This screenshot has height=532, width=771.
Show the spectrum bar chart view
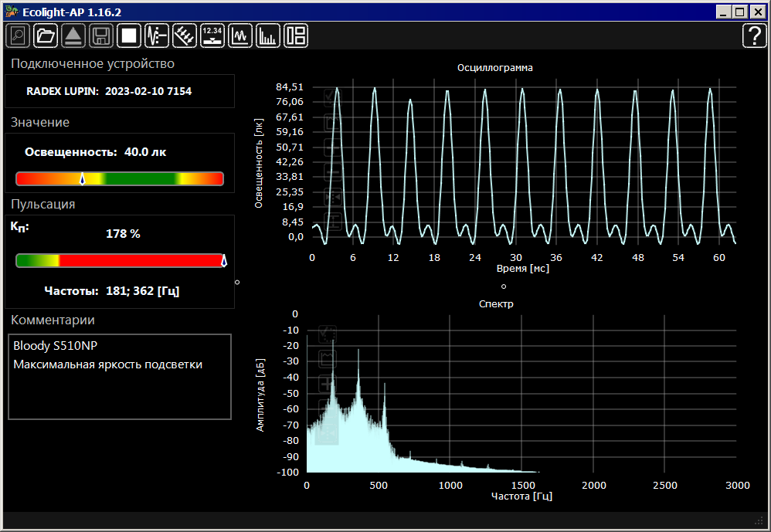click(268, 36)
